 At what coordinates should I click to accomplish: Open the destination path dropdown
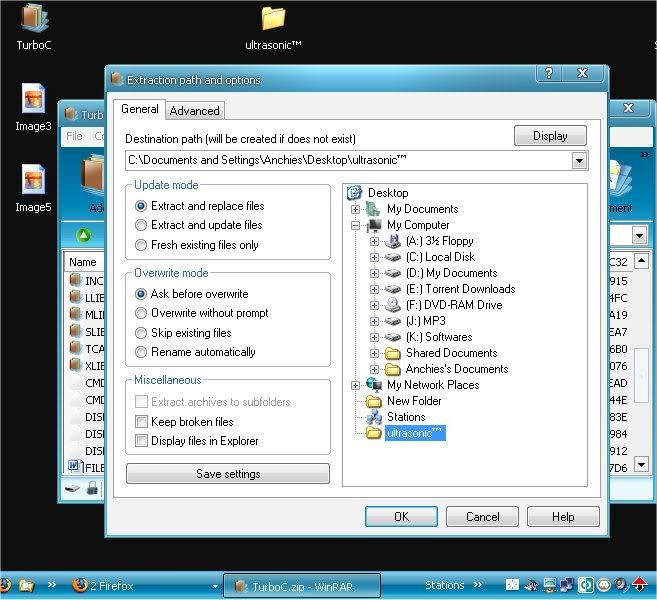click(579, 160)
